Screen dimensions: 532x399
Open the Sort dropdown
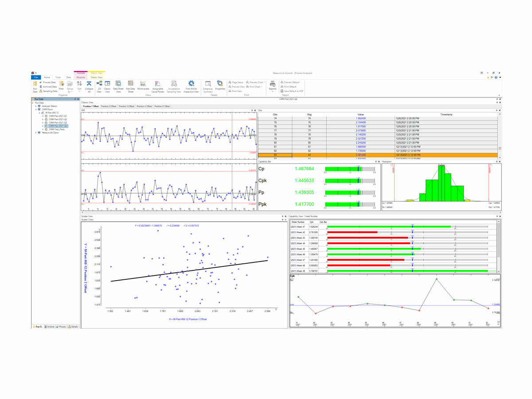[x=79, y=86]
